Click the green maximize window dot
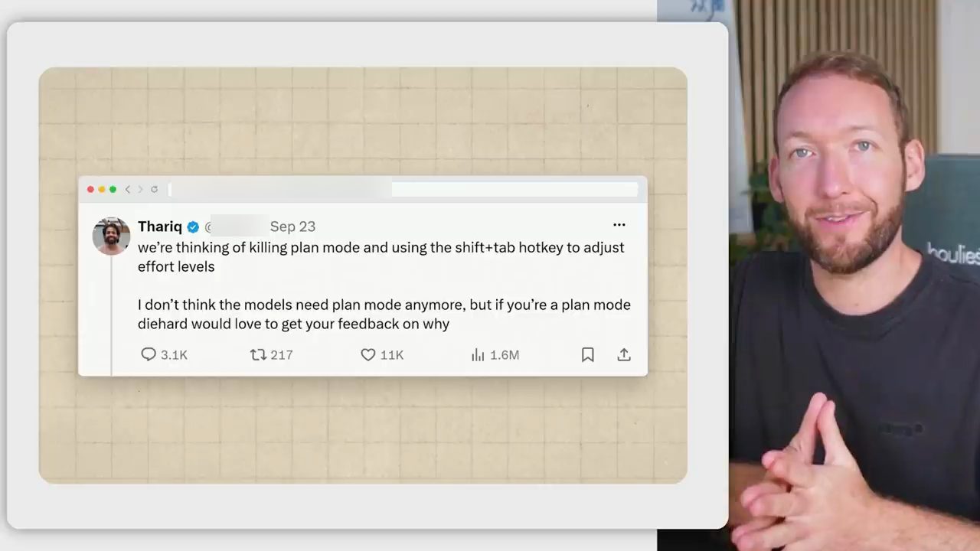This screenshot has height=551, width=980. pyautogui.click(x=113, y=189)
